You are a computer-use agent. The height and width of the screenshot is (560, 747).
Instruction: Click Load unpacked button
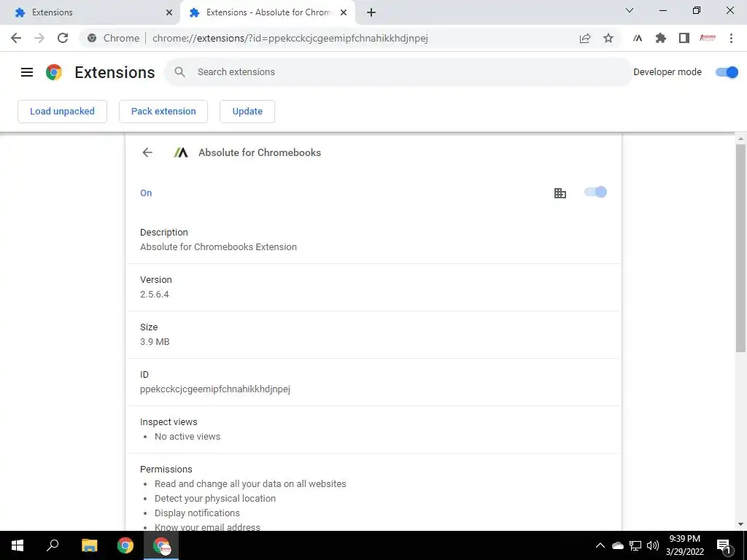point(63,112)
